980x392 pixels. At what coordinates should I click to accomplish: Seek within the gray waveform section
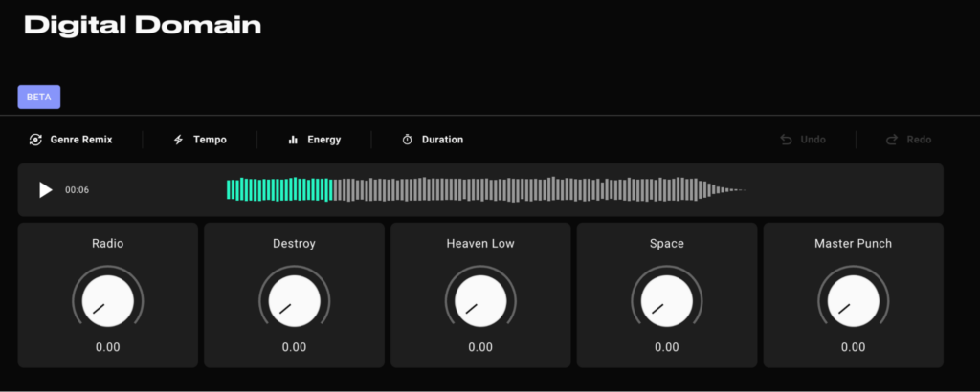click(540, 189)
